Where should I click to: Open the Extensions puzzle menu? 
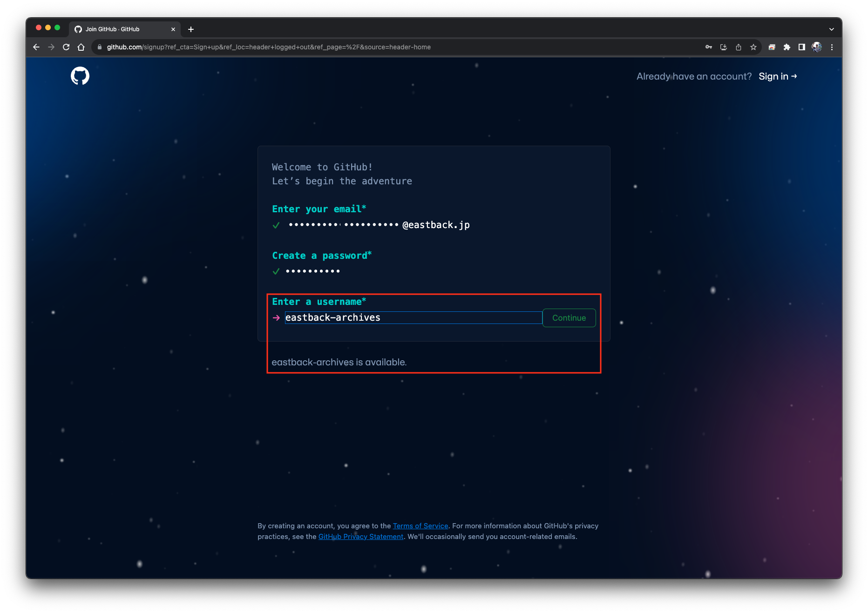(x=787, y=47)
